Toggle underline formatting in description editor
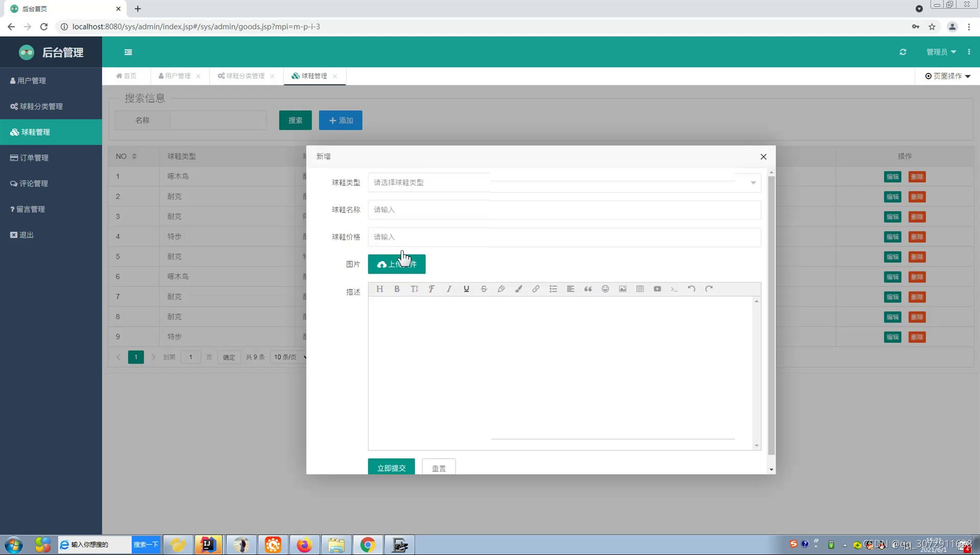Screen dimensions: 980x555 pyautogui.click(x=466, y=289)
